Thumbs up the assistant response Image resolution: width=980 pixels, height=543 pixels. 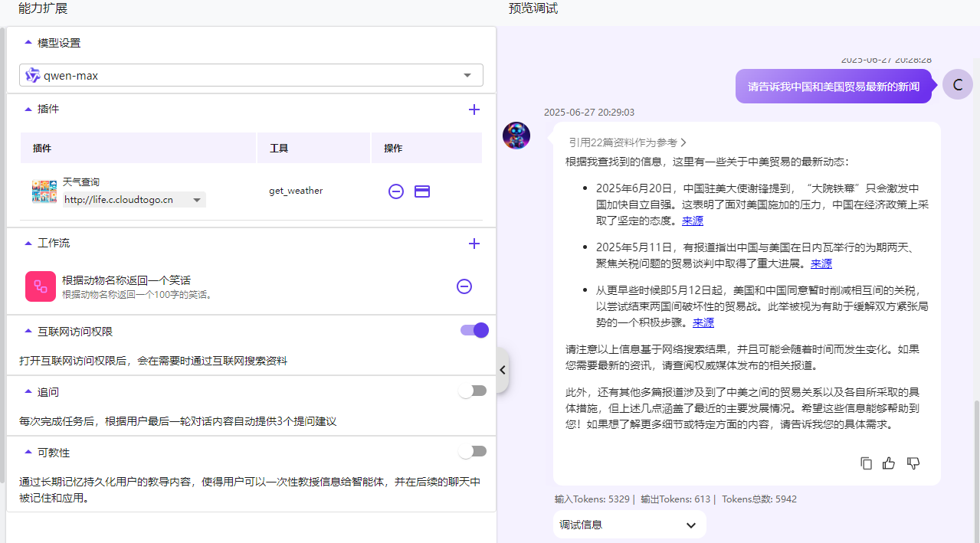889,463
